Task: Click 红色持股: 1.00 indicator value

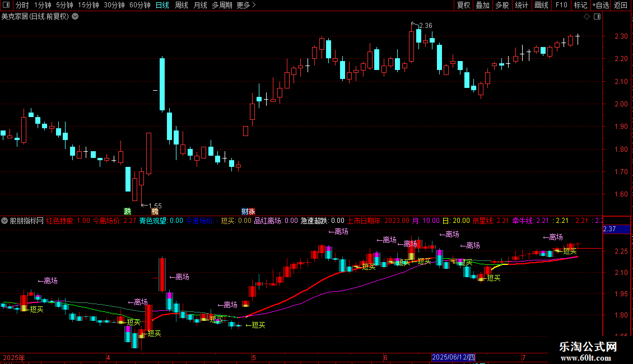Action: click(68, 221)
